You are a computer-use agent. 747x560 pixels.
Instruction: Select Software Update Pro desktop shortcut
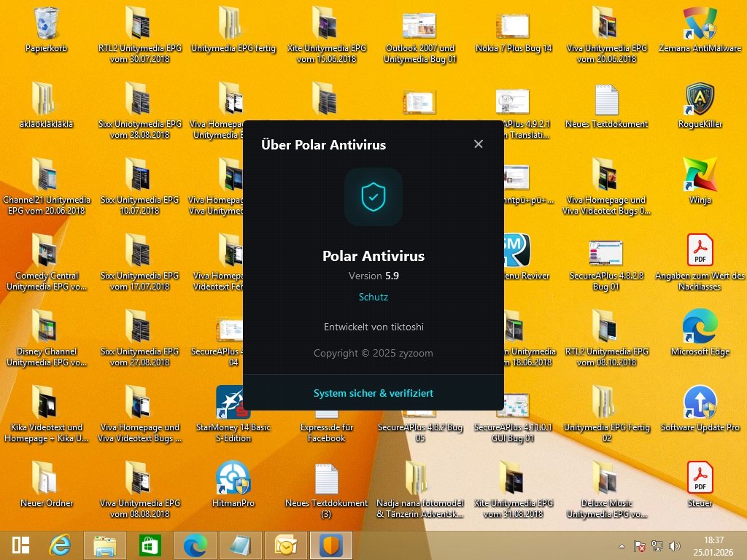pos(700,408)
